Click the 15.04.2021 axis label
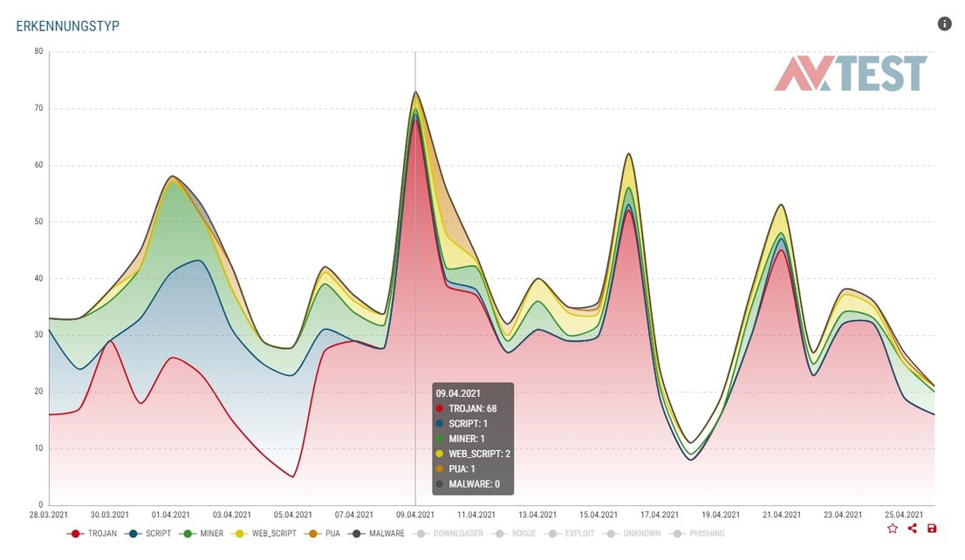This screenshot has width=965, height=560. point(598,515)
